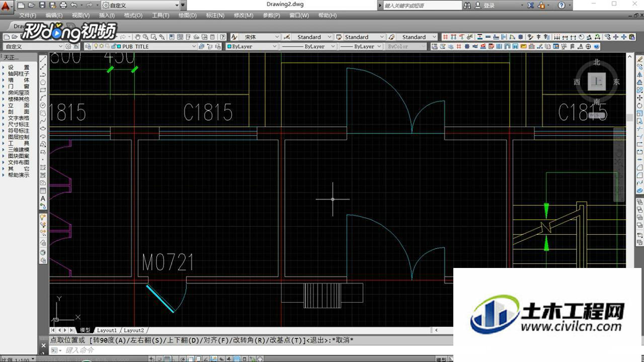Click New file in quick access toolbar

tap(22, 5)
